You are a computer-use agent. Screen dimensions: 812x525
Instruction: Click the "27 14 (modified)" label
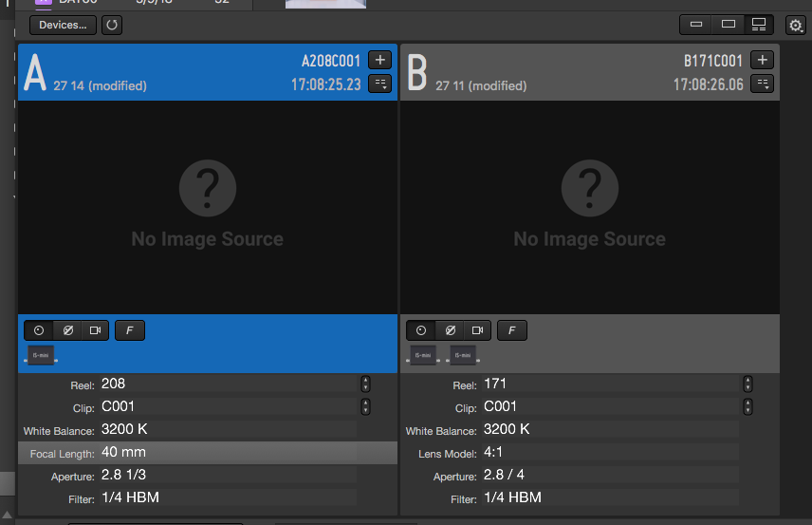click(x=100, y=85)
